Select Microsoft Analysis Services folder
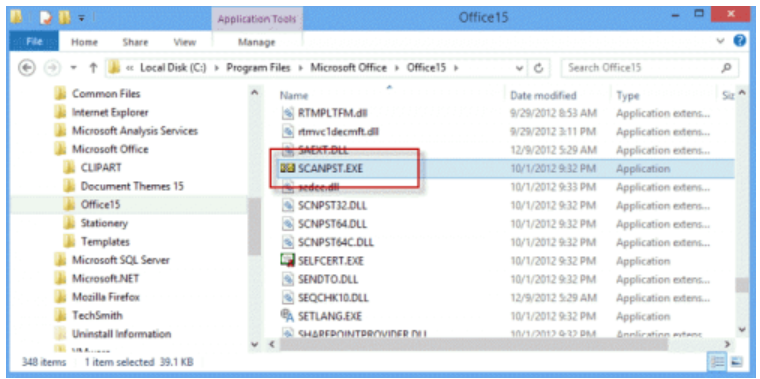 click(135, 131)
